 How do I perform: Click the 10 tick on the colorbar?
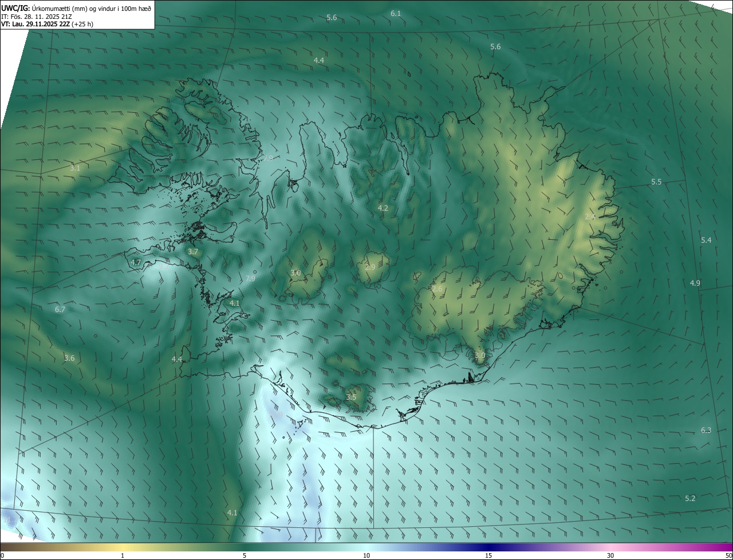pyautogui.click(x=366, y=555)
